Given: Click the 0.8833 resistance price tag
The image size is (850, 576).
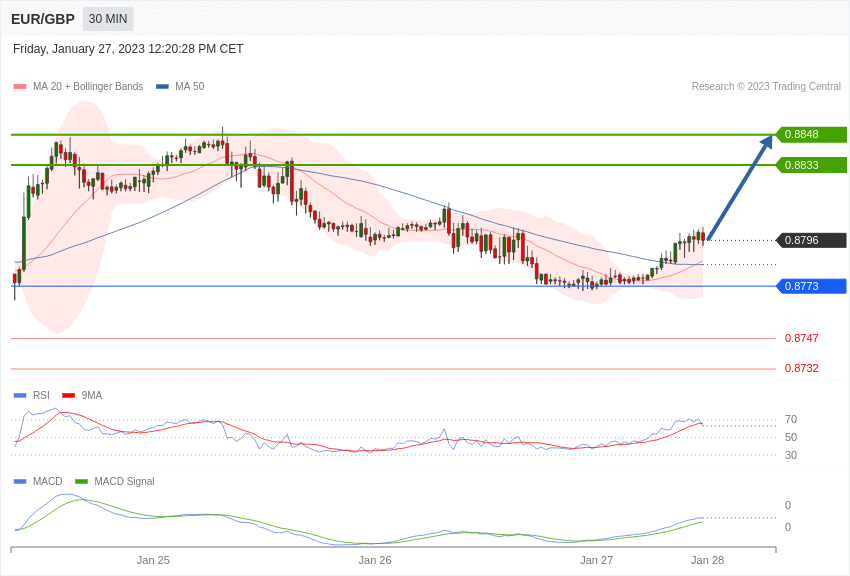Looking at the screenshot, I should (811, 165).
